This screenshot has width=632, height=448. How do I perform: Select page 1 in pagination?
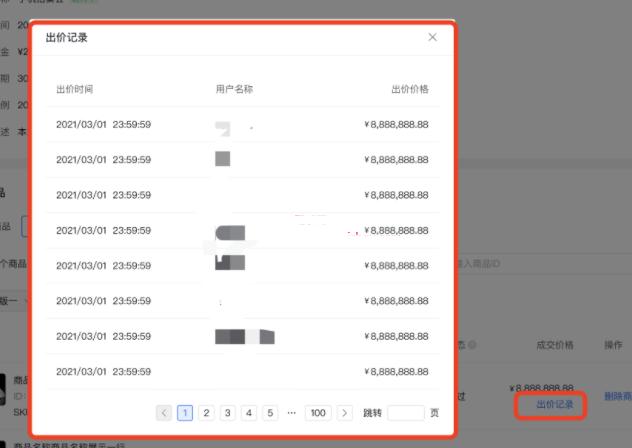185,412
